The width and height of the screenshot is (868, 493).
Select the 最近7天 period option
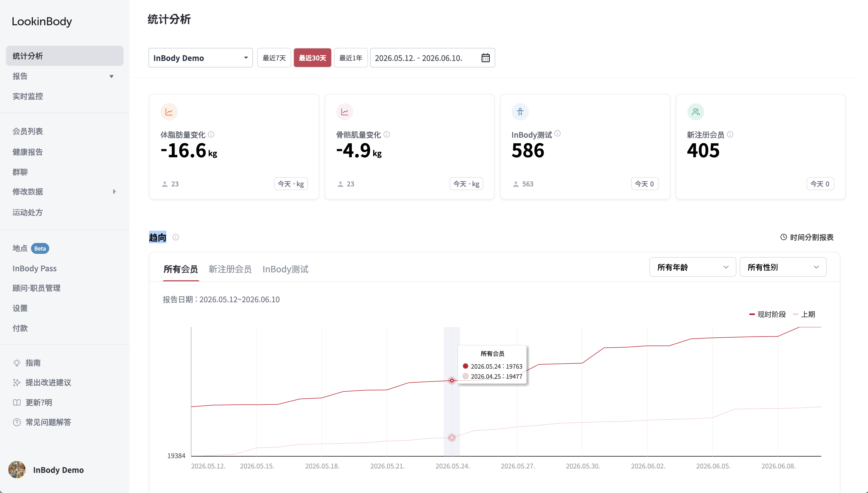[x=274, y=58]
